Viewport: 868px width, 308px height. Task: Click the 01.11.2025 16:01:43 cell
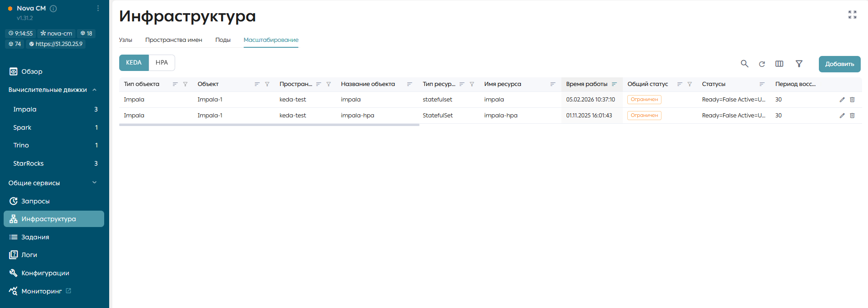tap(589, 116)
